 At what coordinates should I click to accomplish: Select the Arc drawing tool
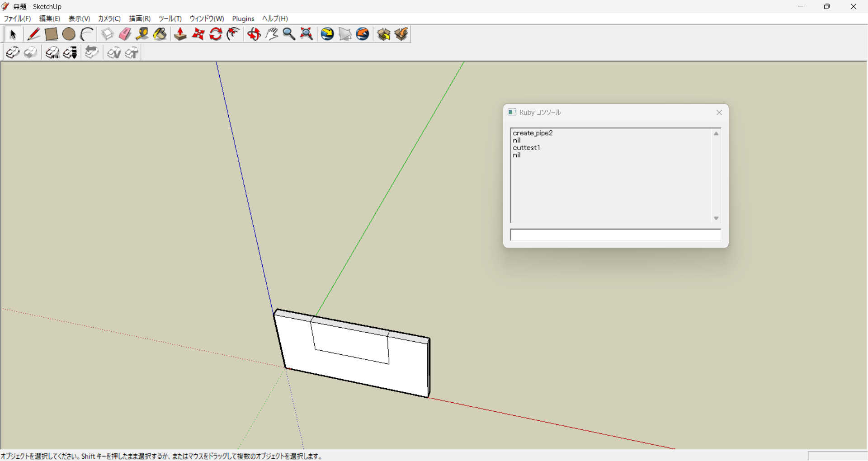pyautogui.click(x=86, y=34)
